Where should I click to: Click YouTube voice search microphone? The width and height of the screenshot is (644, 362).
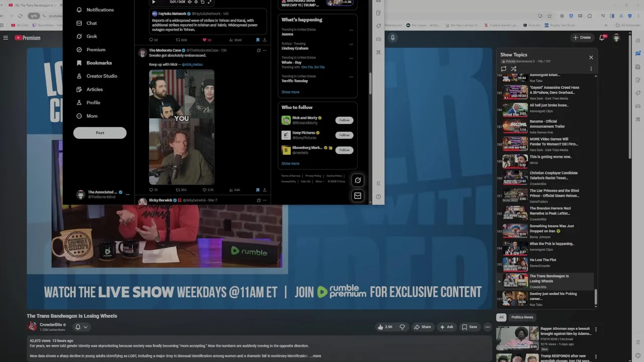[393, 37]
